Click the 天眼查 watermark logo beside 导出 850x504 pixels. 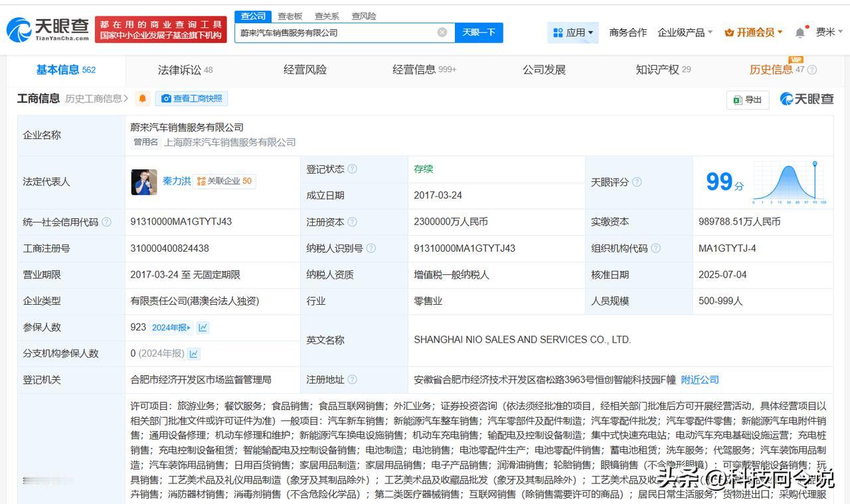click(806, 99)
